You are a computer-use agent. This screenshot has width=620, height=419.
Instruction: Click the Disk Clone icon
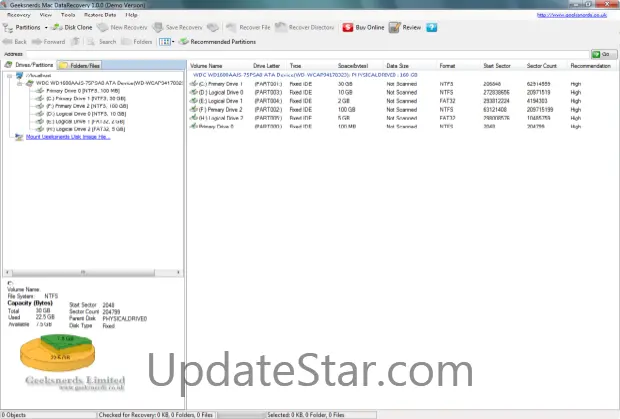[58, 27]
